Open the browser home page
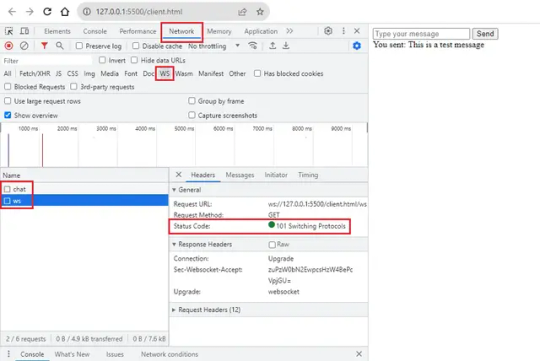 click(65, 12)
